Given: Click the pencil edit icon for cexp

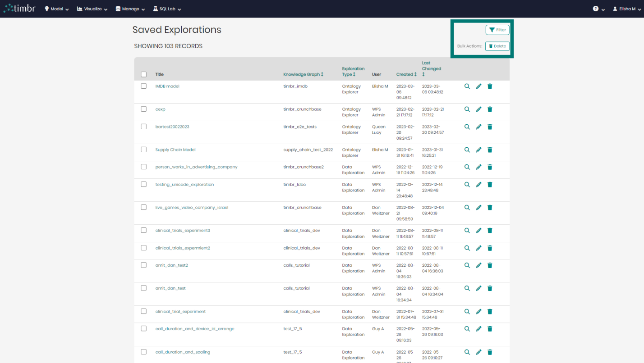Looking at the screenshot, I should (x=479, y=109).
